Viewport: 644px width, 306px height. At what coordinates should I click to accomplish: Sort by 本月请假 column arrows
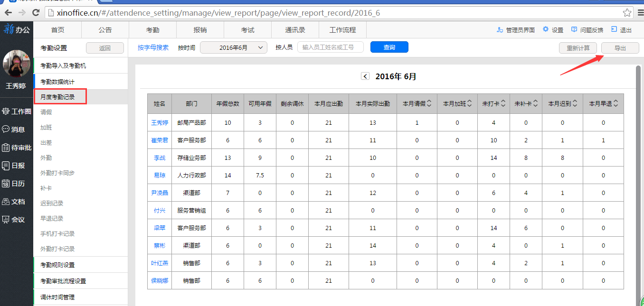(x=429, y=103)
